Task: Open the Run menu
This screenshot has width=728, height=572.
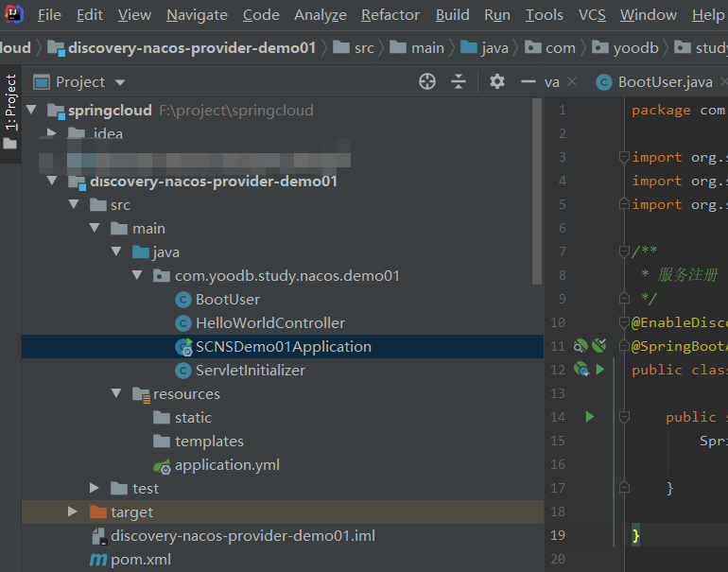Action: (497, 15)
